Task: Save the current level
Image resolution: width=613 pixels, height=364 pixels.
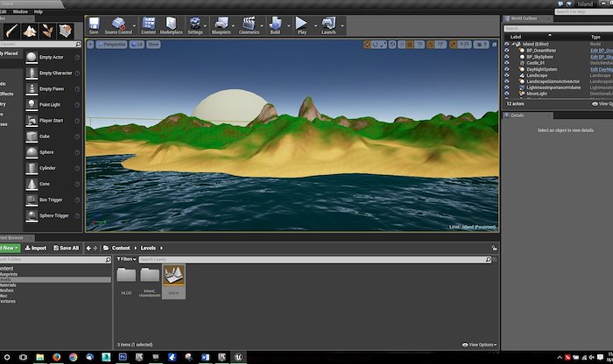Action: coord(94,25)
